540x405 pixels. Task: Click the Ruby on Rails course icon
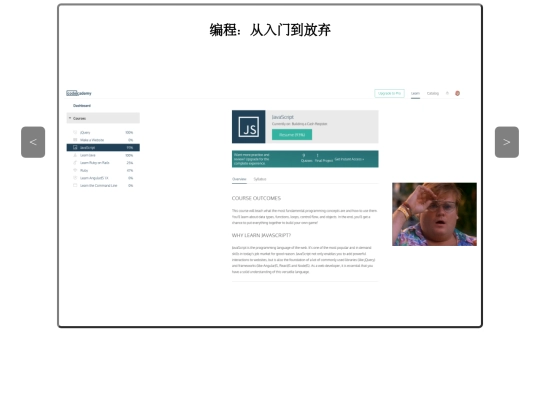(75, 163)
